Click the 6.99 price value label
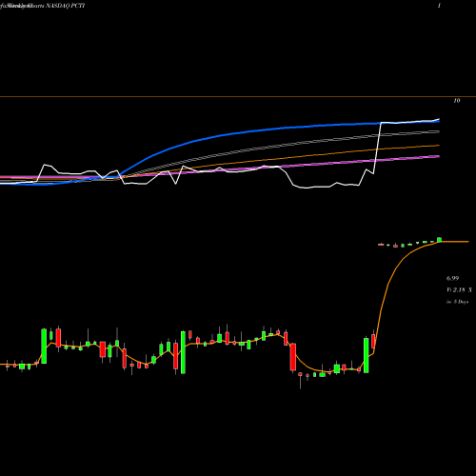Image resolution: width=476 pixels, height=476 pixels. pyautogui.click(x=452, y=278)
